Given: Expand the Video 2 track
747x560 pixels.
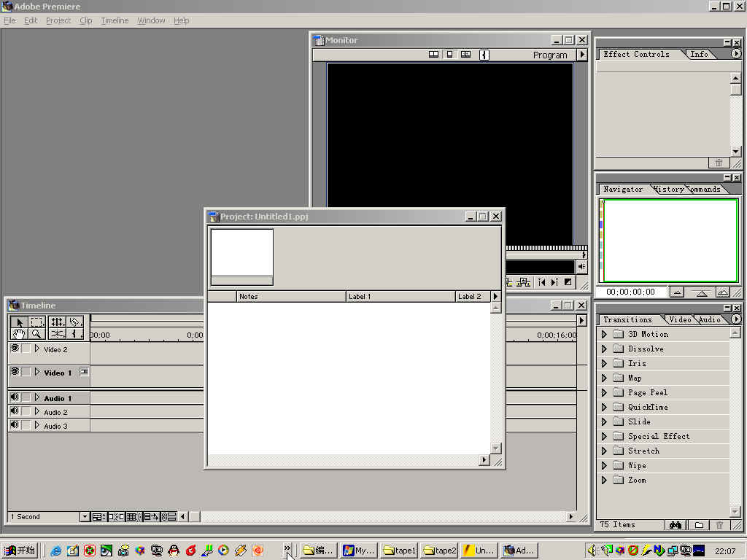Looking at the screenshot, I should (x=36, y=349).
